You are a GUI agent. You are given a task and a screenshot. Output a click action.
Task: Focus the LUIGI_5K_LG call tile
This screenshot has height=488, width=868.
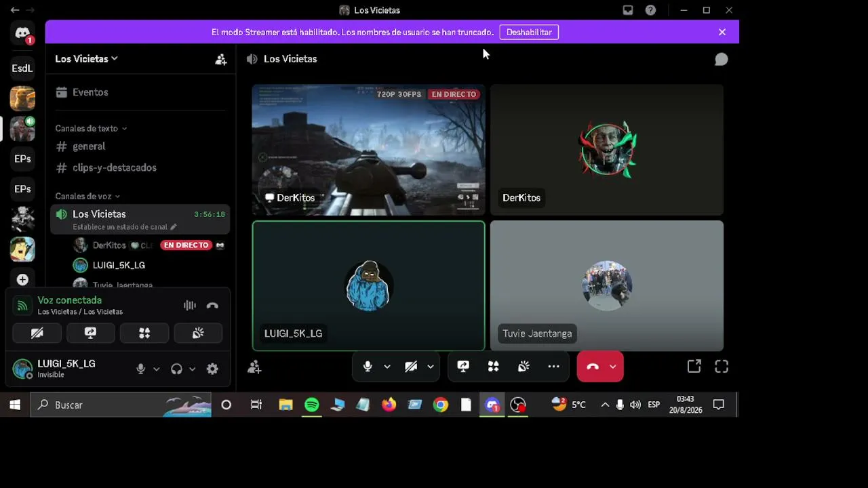coord(368,285)
